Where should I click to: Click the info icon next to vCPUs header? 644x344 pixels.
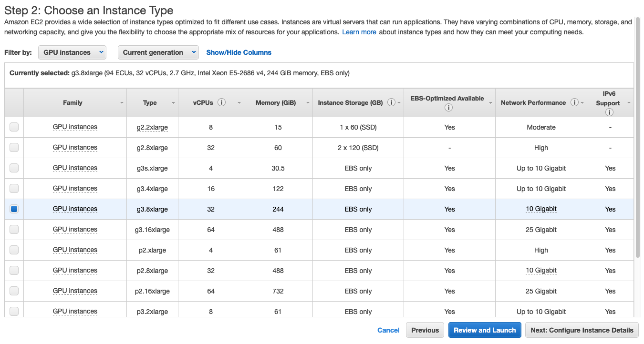click(222, 102)
